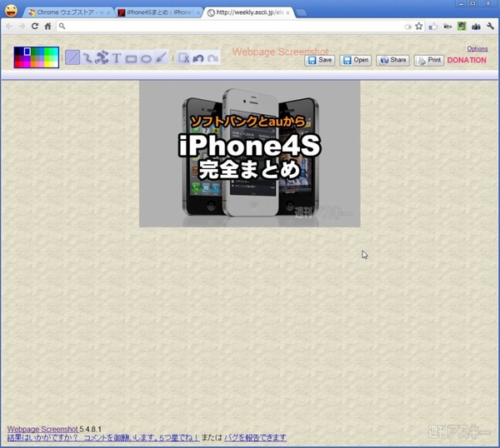
Task: Pick the black color swatch
Action: pos(17,50)
